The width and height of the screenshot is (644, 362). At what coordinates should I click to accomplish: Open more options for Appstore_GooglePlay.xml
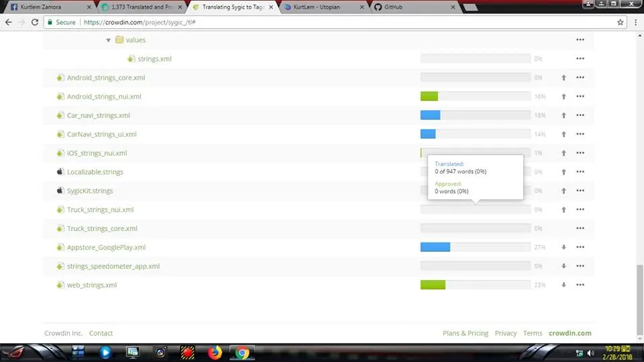coord(580,247)
